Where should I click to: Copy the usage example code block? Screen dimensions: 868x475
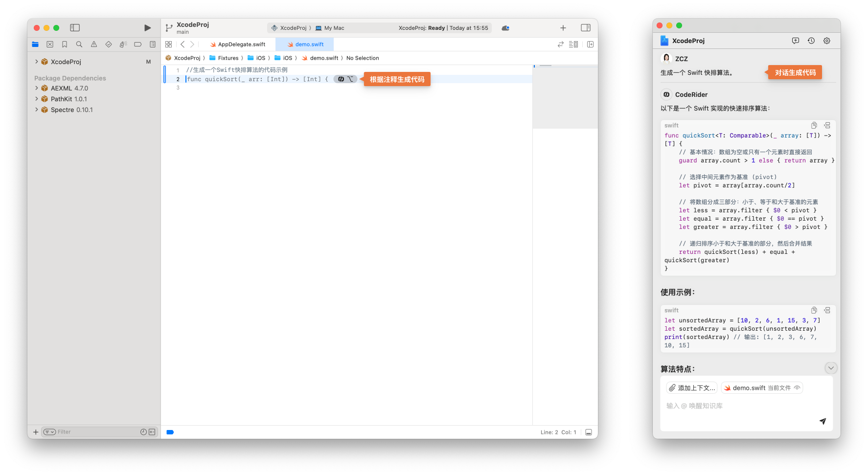tap(814, 310)
